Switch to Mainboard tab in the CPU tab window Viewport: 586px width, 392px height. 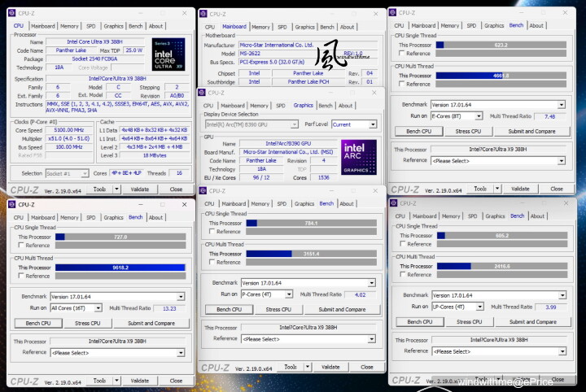click(x=42, y=26)
